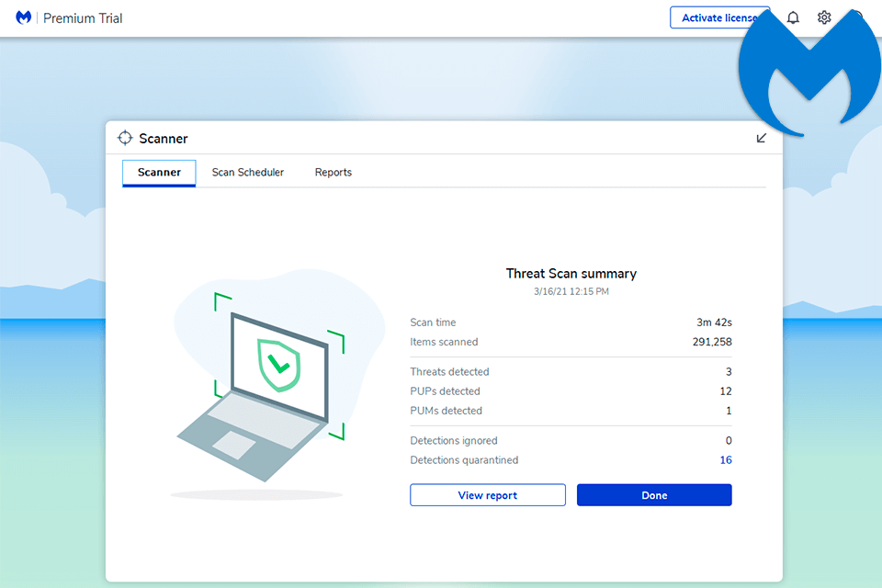Click the PUPs detected value 12

[x=726, y=391]
